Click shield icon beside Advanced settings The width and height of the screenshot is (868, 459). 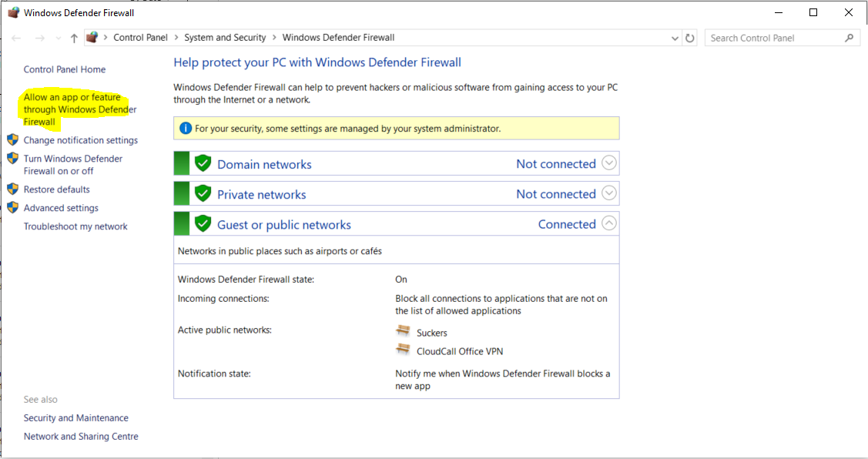pyautogui.click(x=13, y=208)
